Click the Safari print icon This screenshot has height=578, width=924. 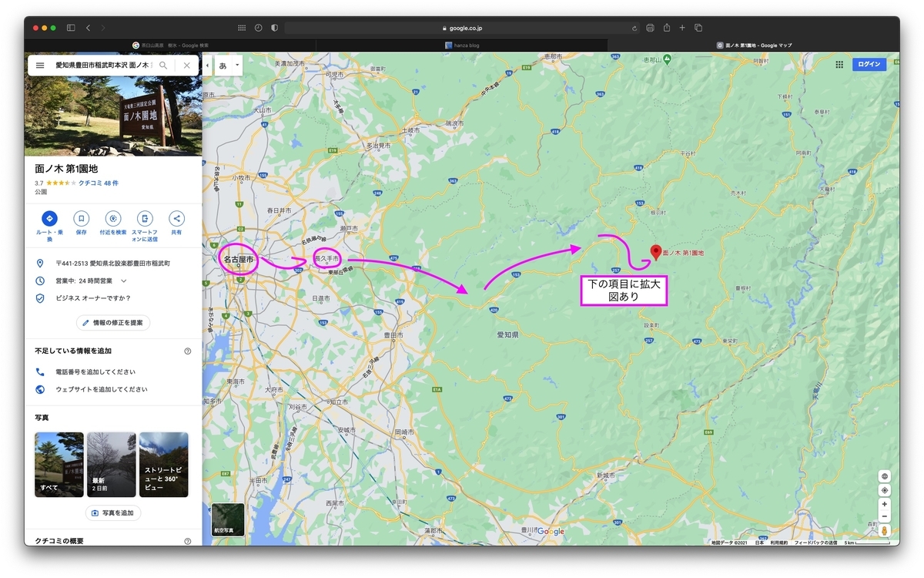pos(651,28)
